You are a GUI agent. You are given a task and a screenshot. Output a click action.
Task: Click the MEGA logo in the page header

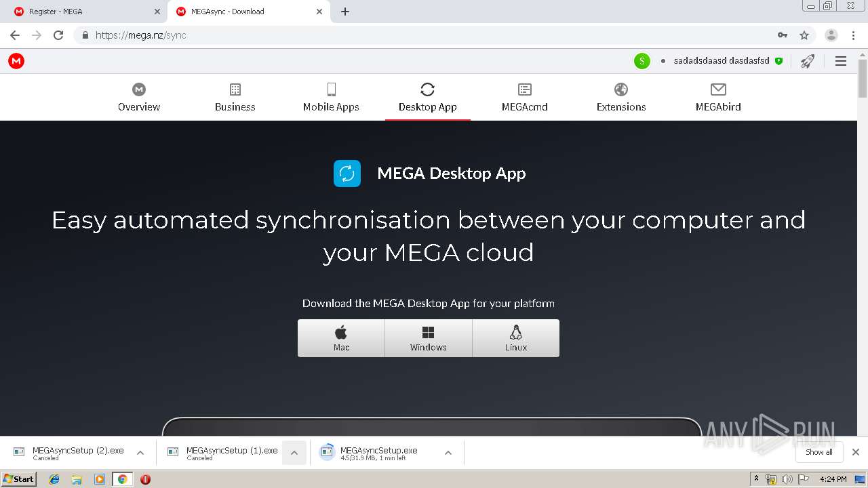[16, 61]
